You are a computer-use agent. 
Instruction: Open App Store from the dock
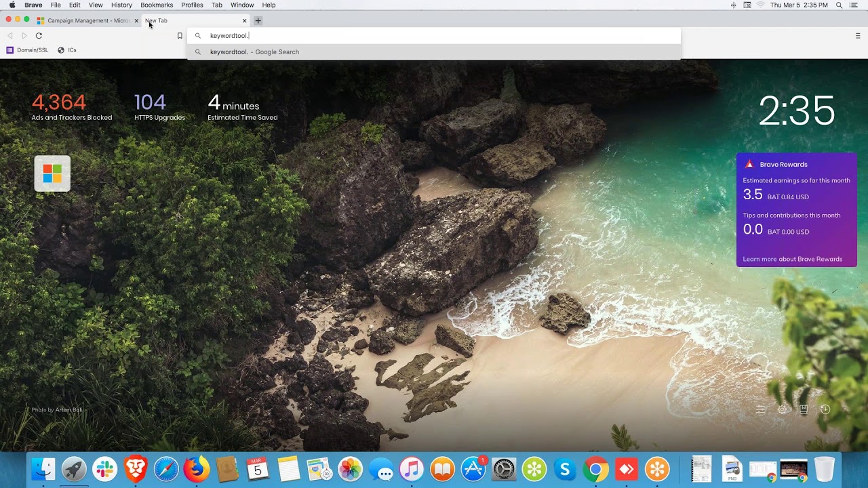point(473,469)
